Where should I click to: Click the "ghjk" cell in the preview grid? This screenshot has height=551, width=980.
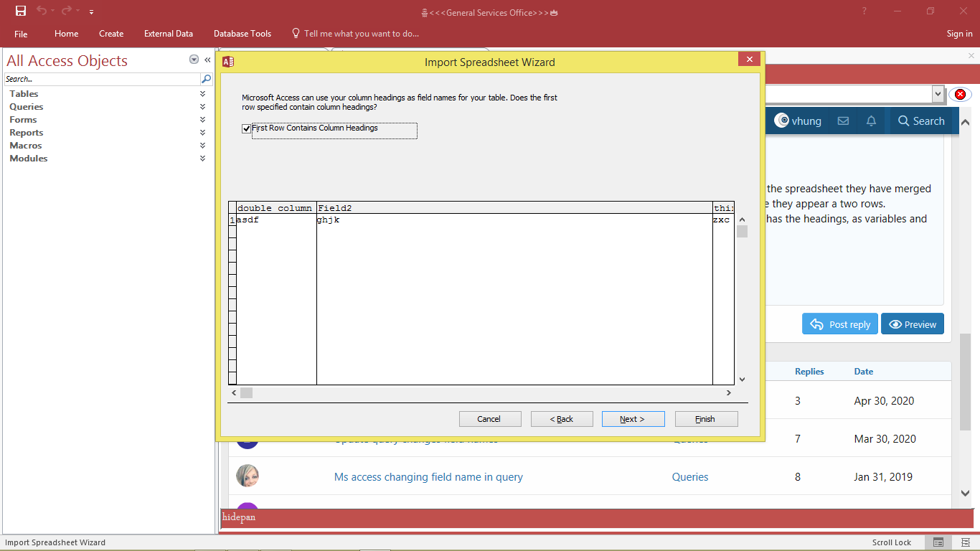(x=514, y=220)
